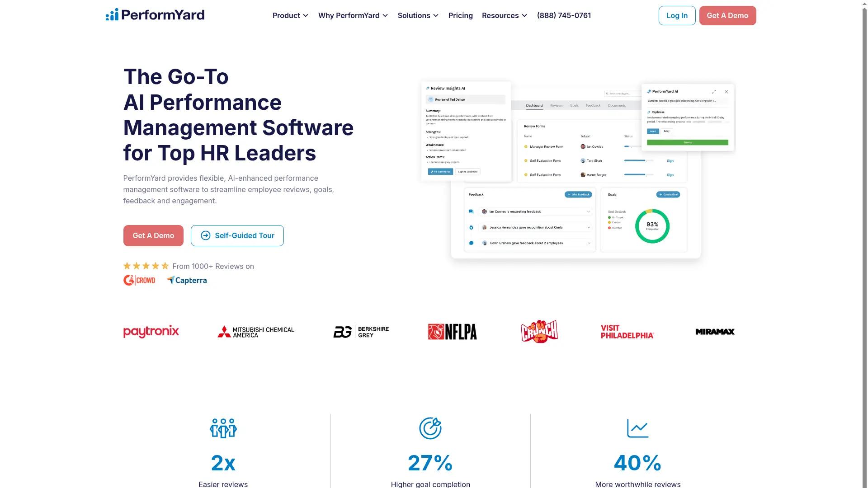
Task: Click the target icon above the 27% stat
Action: (430, 428)
